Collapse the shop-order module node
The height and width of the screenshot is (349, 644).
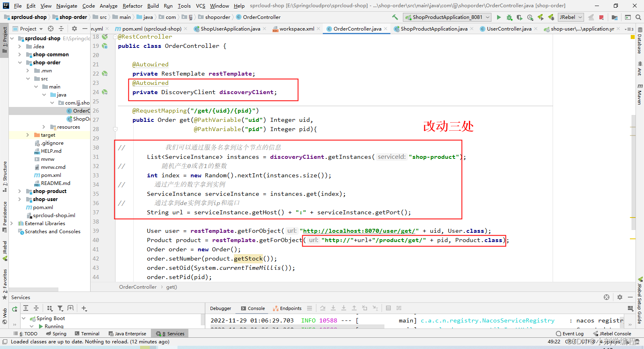20,63
